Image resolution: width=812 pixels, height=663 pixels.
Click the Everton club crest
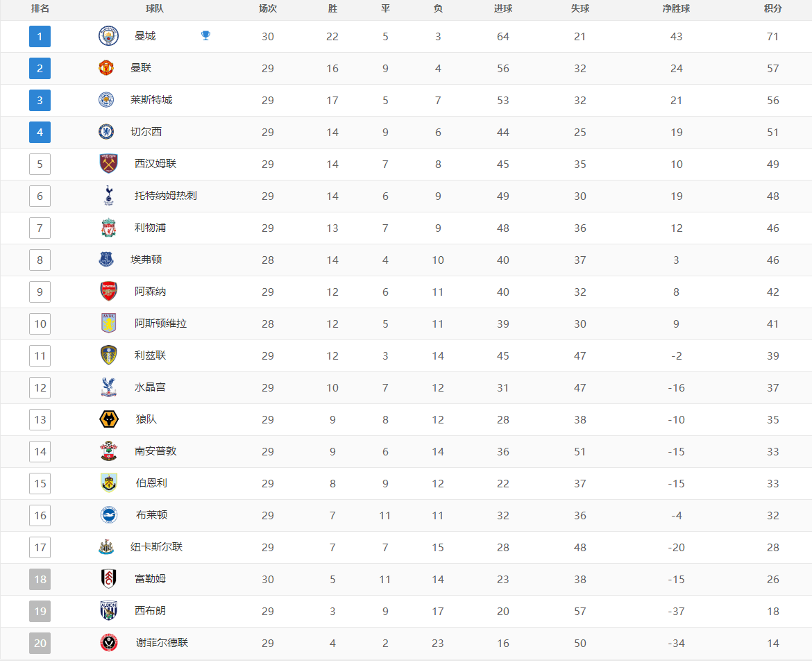106,260
